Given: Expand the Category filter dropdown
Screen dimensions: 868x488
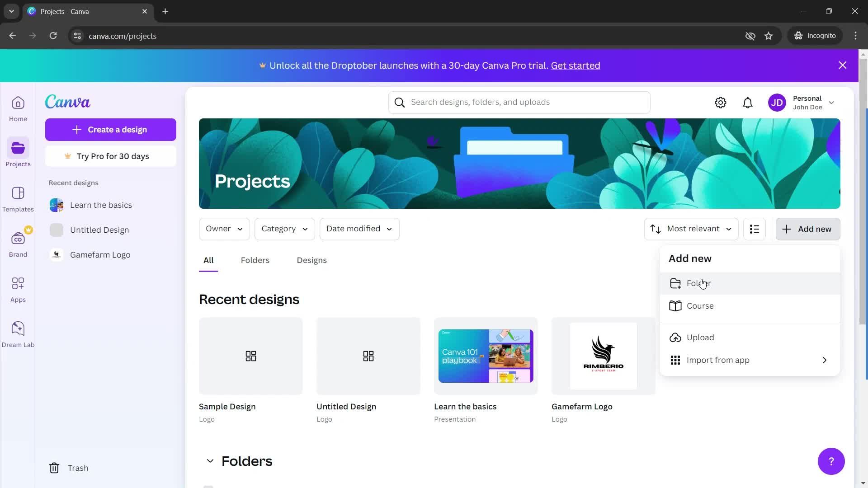Looking at the screenshot, I should tap(284, 229).
